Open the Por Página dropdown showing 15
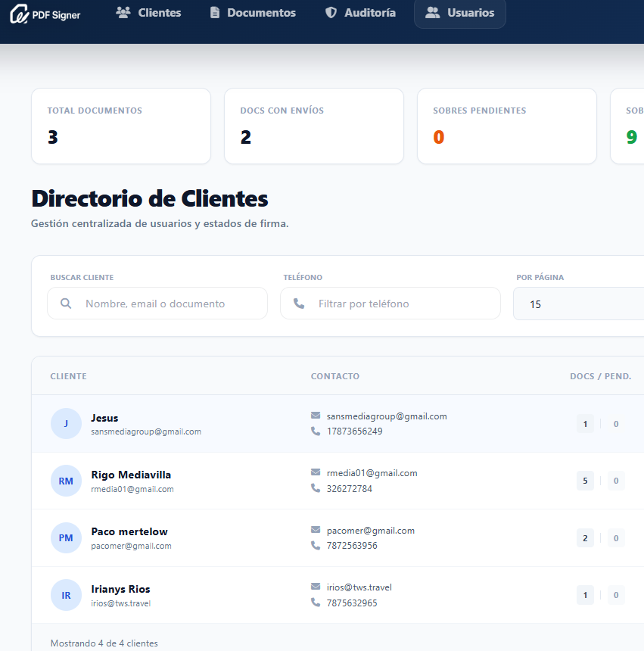The height and width of the screenshot is (651, 644). pos(578,304)
